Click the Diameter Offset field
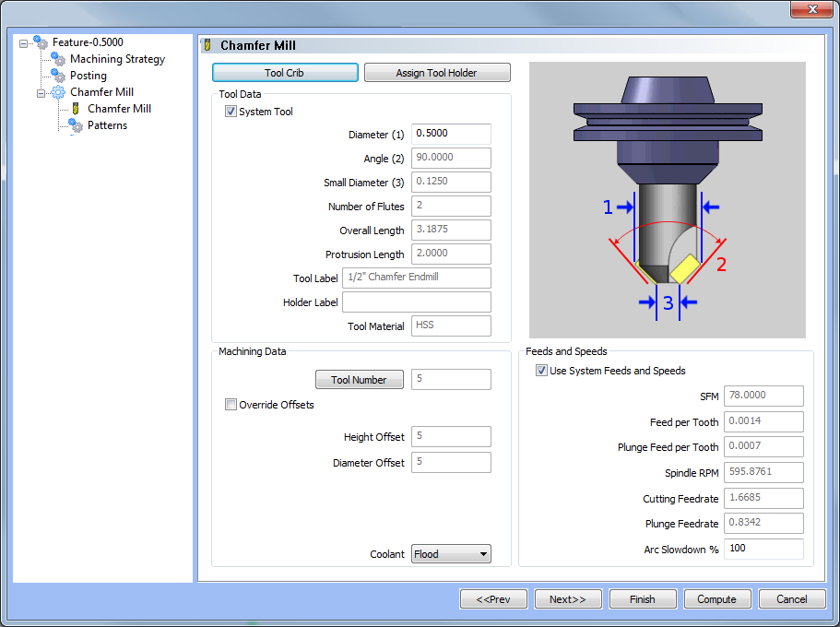 point(451,463)
